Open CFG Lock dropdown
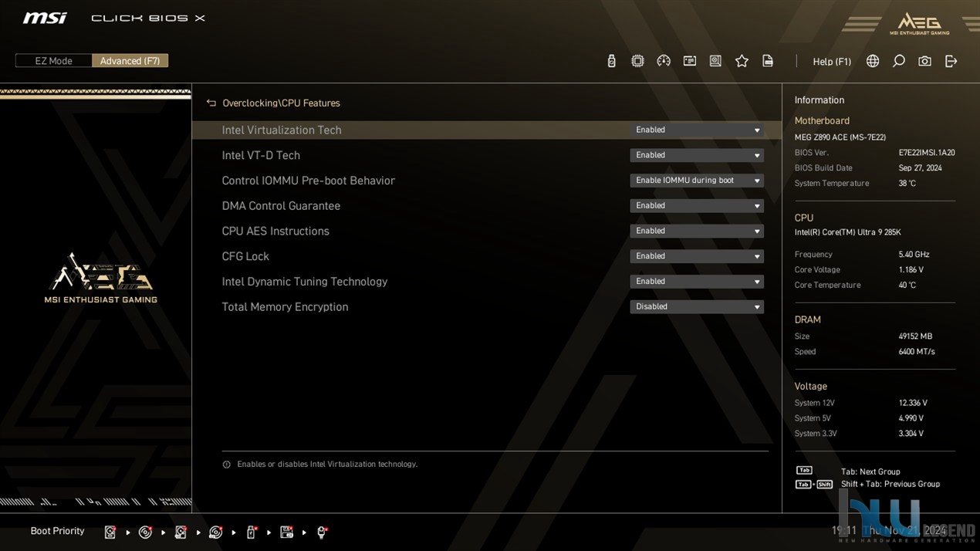980x551 pixels. tap(697, 256)
